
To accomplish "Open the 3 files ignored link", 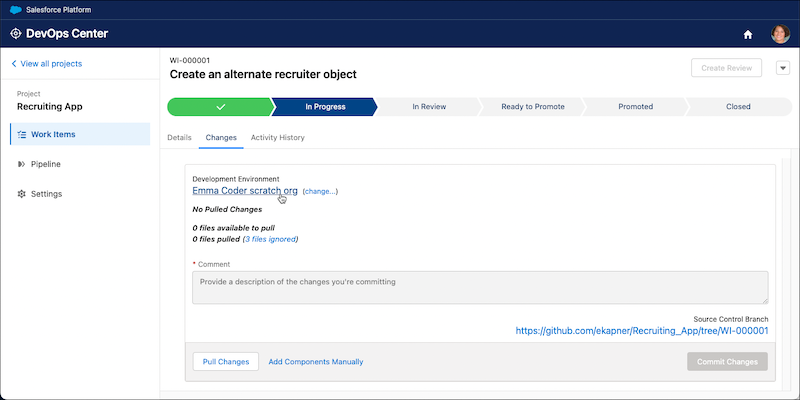I will [x=270, y=239].
